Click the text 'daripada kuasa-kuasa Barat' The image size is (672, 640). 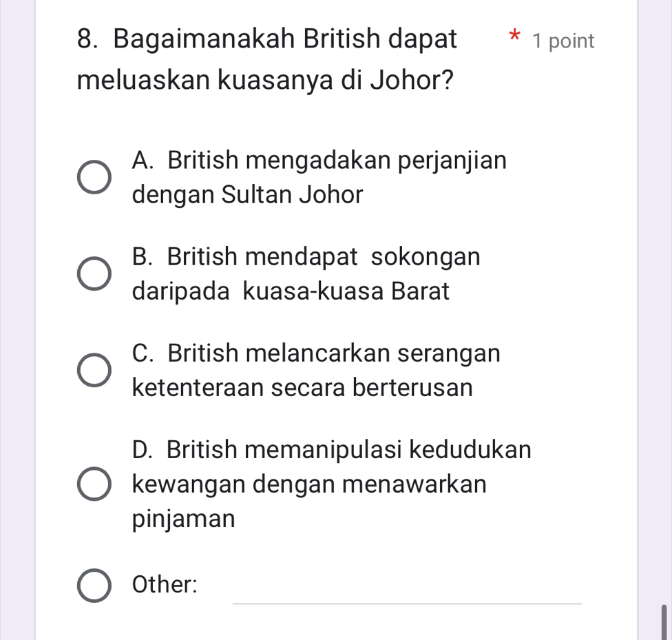(x=291, y=291)
